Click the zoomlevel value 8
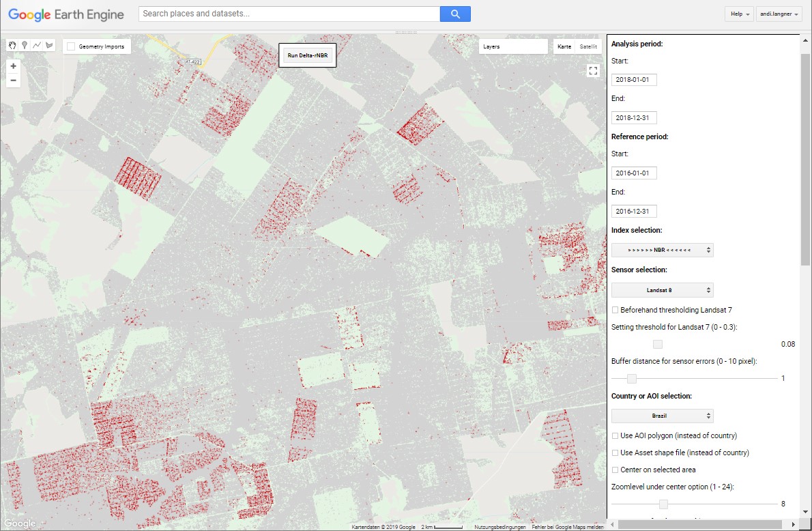Screen dimensions: 812x531 (783, 504)
